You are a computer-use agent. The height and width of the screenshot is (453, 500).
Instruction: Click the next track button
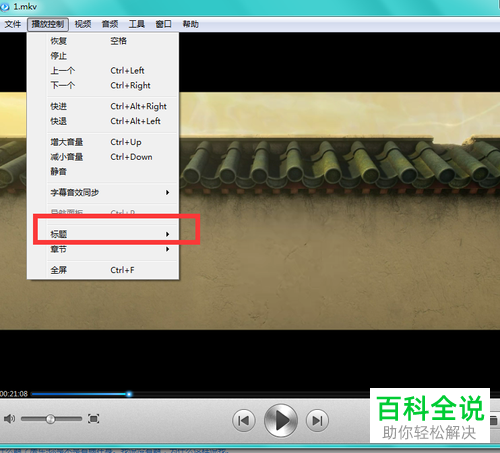pos(317,420)
